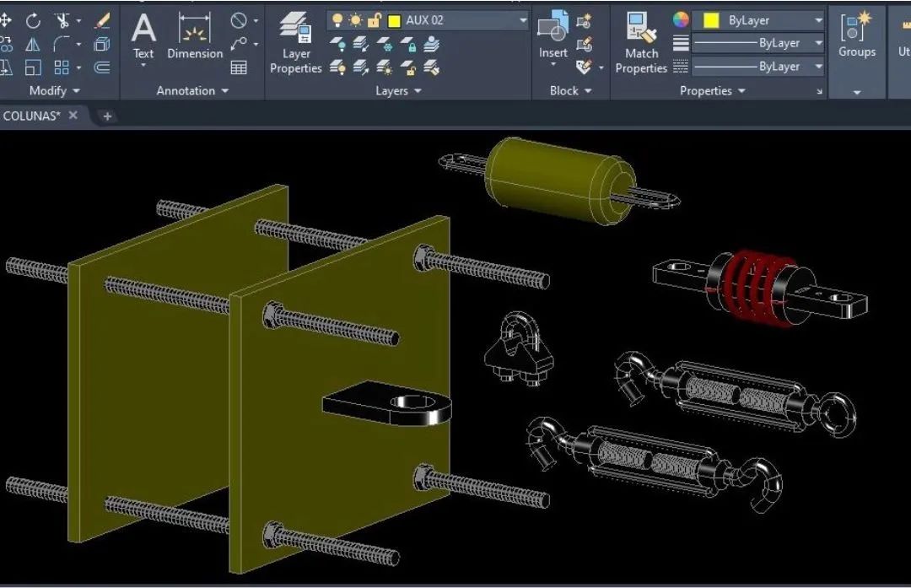Click the yellow layer color swatch of AUX 02
911x588 pixels.
(394, 21)
